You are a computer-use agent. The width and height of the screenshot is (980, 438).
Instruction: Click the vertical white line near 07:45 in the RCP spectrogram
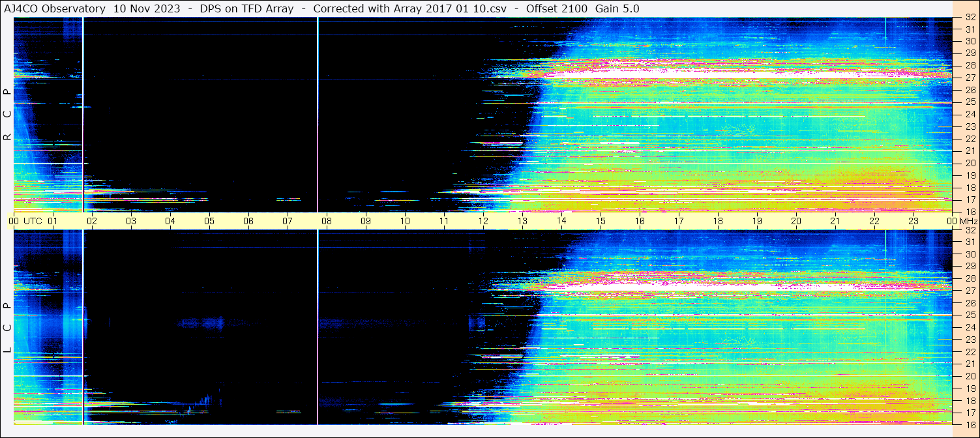pos(318,115)
